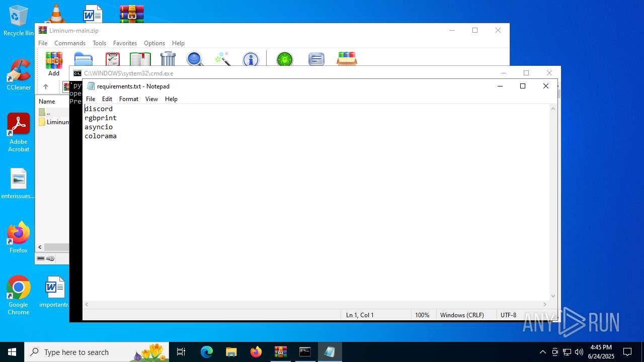Maximize the Notepad window
The width and height of the screenshot is (644, 362).
[523, 86]
